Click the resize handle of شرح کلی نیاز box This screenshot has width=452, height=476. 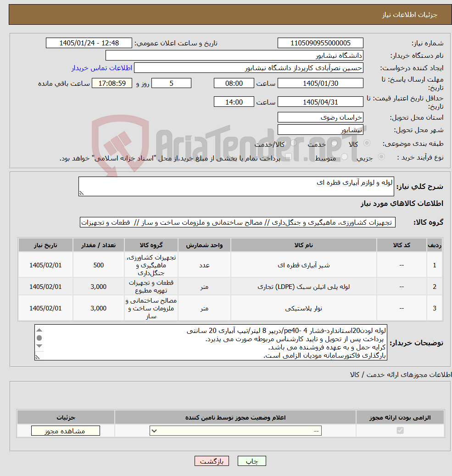coord(81,193)
